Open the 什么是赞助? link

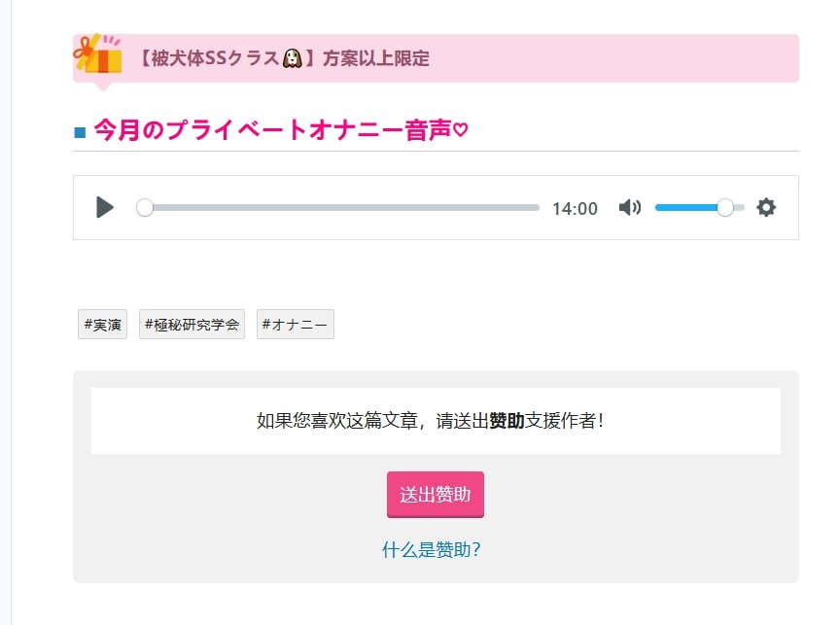point(432,550)
